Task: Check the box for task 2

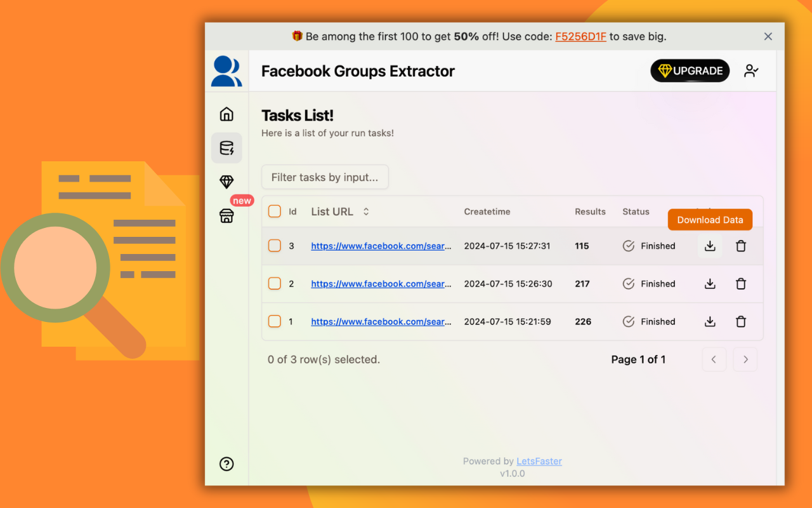Action: click(x=275, y=284)
